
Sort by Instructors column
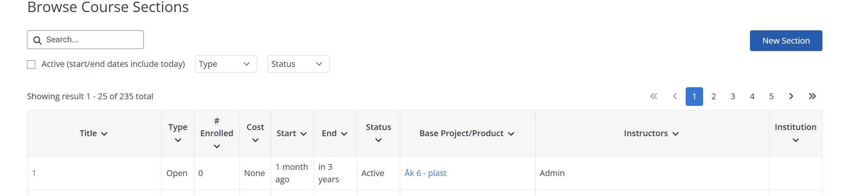[651, 133]
